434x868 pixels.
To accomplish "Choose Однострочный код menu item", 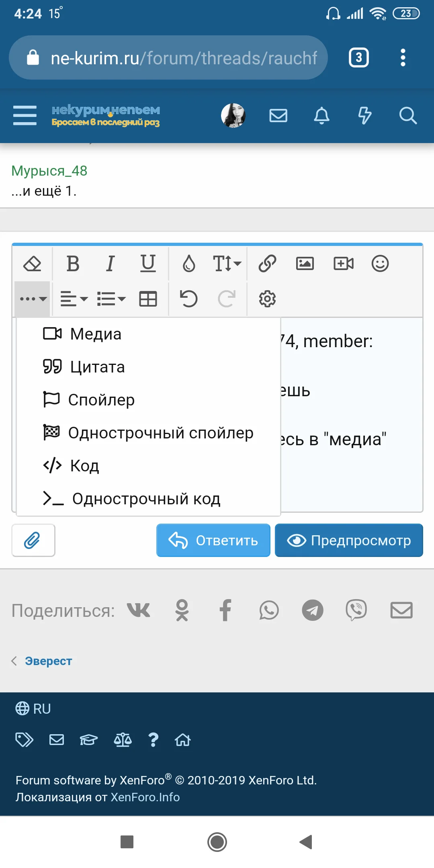I will (x=148, y=499).
